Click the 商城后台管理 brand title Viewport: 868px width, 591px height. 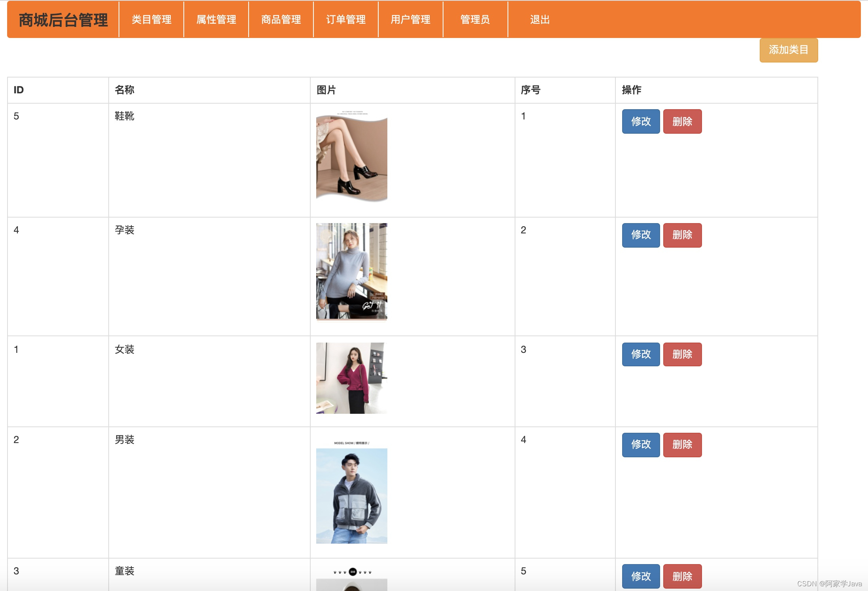(63, 20)
